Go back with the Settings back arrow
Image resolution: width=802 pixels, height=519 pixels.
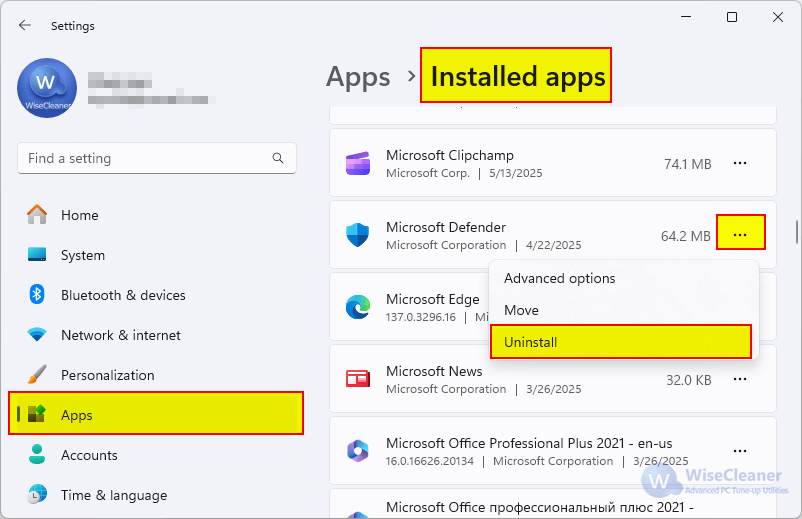pos(25,25)
